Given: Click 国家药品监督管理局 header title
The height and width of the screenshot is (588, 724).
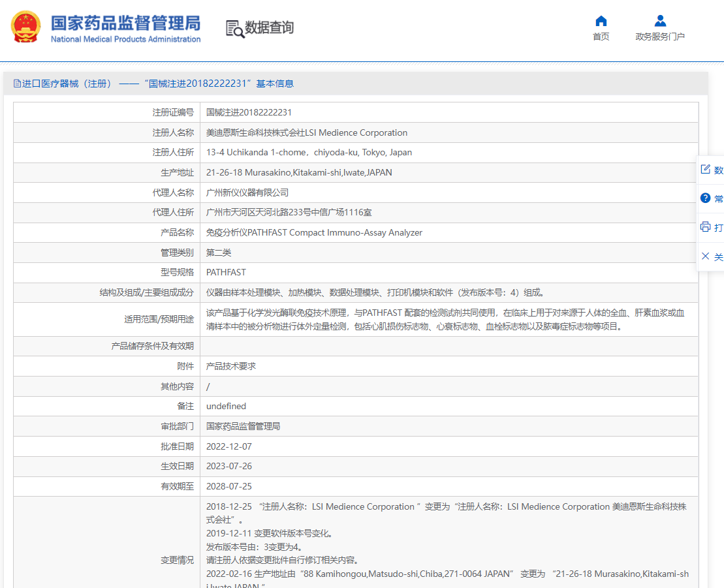Looking at the screenshot, I should 125,23.
